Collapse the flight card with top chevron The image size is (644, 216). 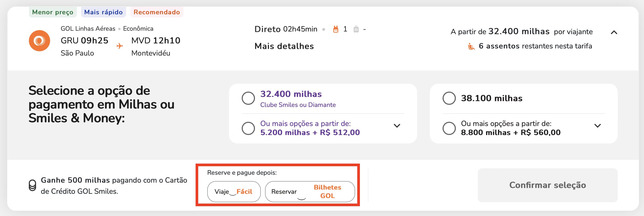(614, 32)
